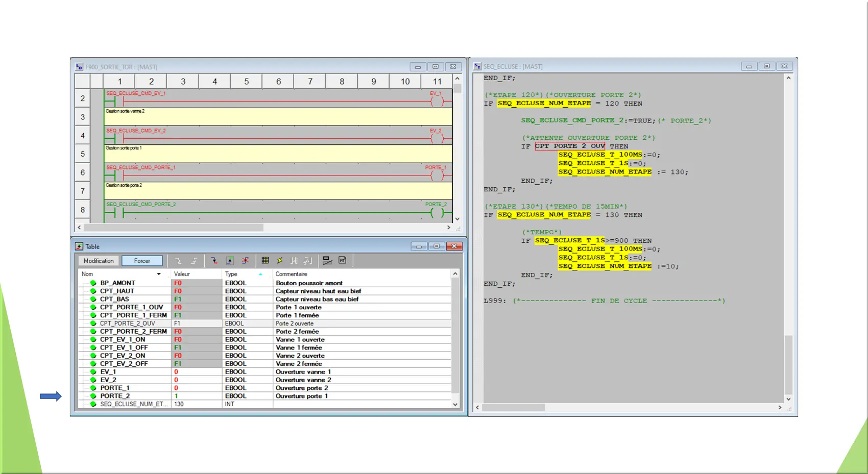
Task: Click the AT address toolbar icon
Action: (x=343, y=261)
